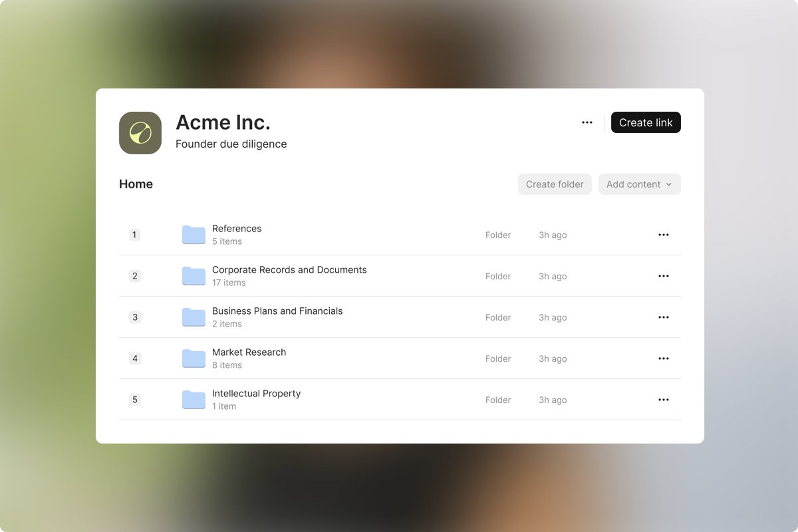Select the Home breadcrumb
Screen dimensions: 798x532
coord(136,184)
